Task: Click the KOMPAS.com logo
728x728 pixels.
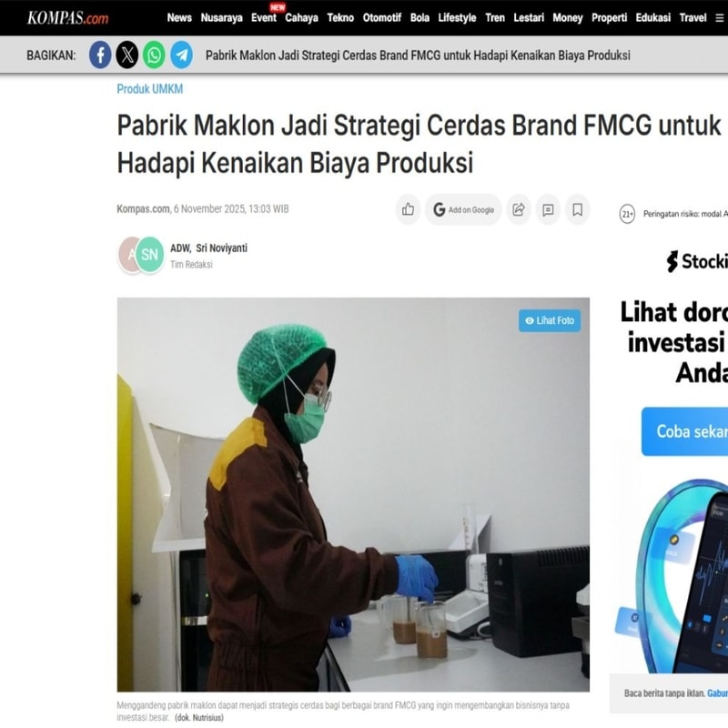Action: click(67, 18)
